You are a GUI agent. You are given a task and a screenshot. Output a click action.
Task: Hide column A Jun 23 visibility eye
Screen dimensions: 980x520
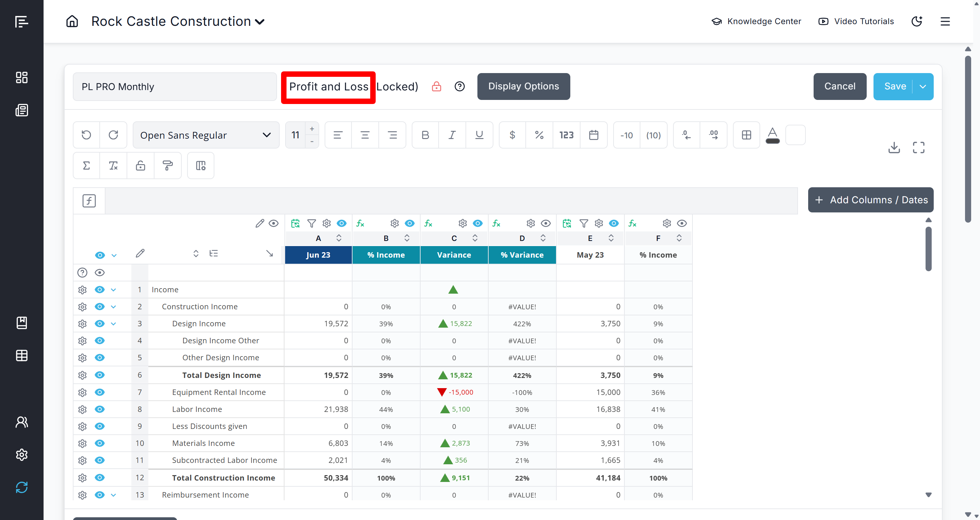(341, 224)
